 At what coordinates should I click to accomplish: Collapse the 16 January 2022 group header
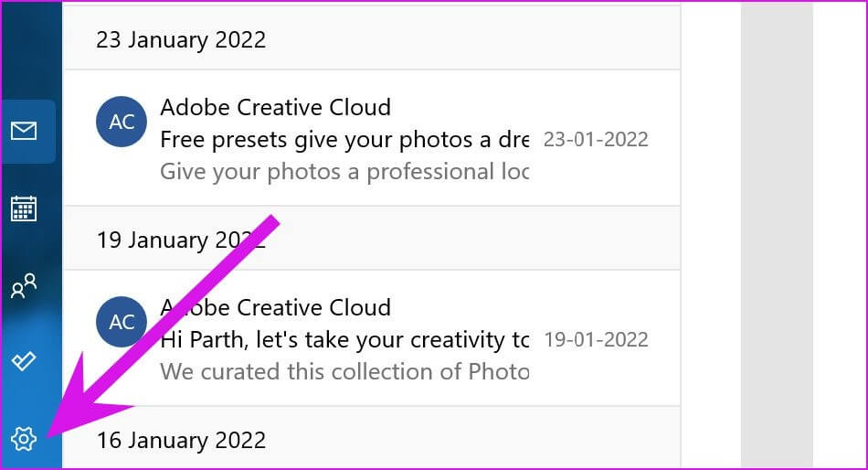[x=372, y=439]
